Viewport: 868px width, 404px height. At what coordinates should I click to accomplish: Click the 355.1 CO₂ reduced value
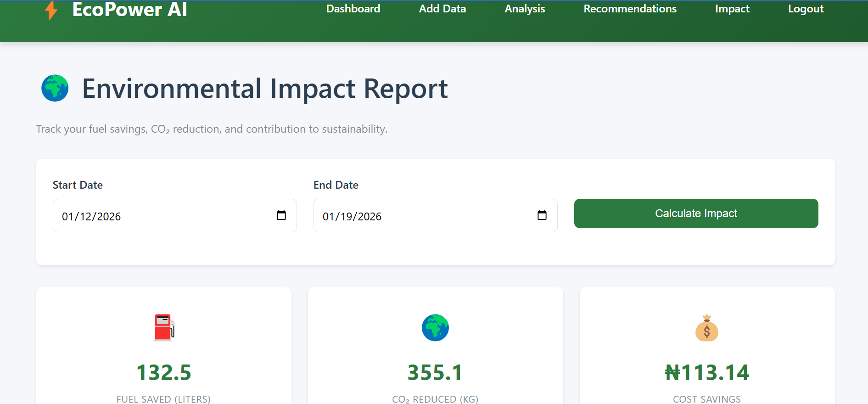435,372
